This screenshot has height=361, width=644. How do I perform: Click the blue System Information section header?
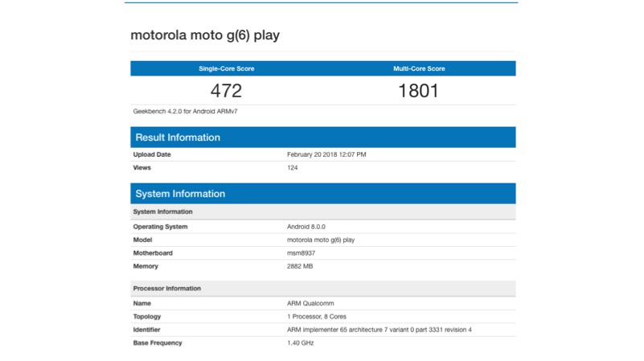click(180, 194)
